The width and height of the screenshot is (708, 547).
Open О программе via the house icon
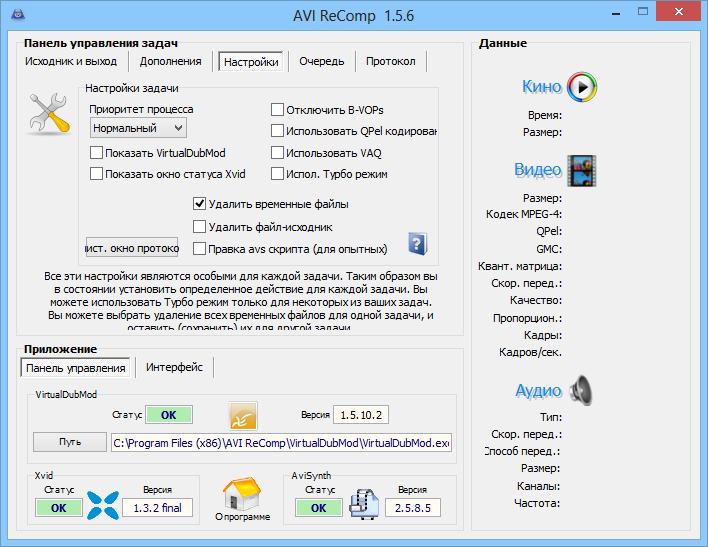(242, 495)
